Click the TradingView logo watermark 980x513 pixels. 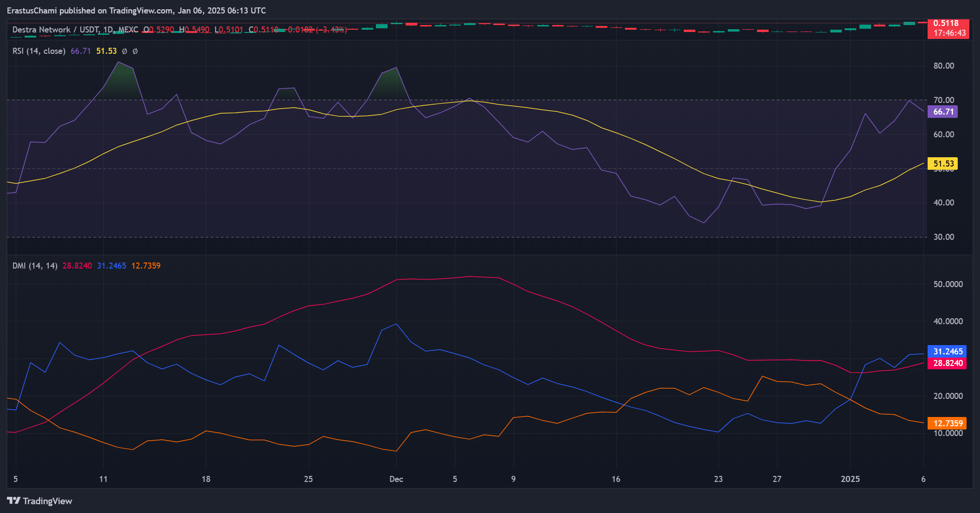39,501
